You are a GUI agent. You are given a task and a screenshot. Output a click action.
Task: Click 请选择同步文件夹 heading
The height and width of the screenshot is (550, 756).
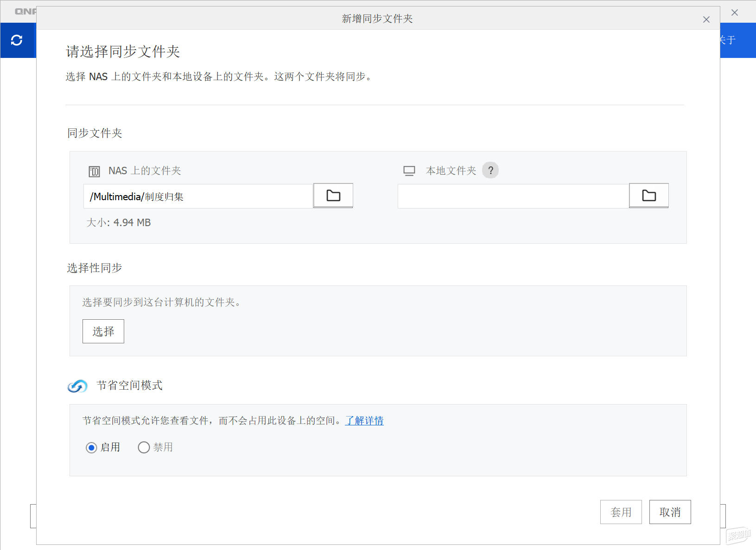pos(123,51)
